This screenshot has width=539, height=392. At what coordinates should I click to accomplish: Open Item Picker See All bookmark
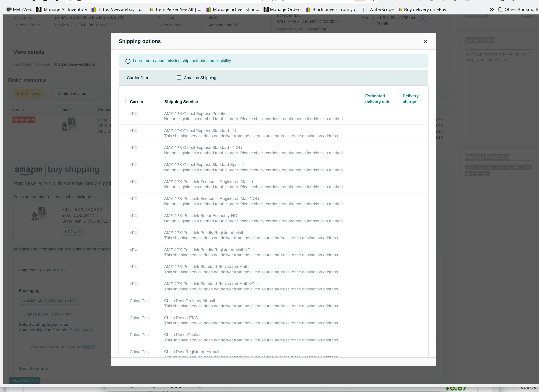click(x=175, y=10)
